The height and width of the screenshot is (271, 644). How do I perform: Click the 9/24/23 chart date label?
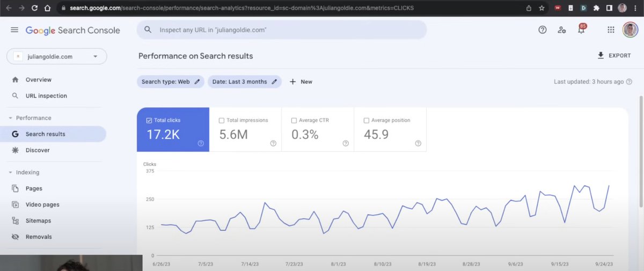[603, 264]
